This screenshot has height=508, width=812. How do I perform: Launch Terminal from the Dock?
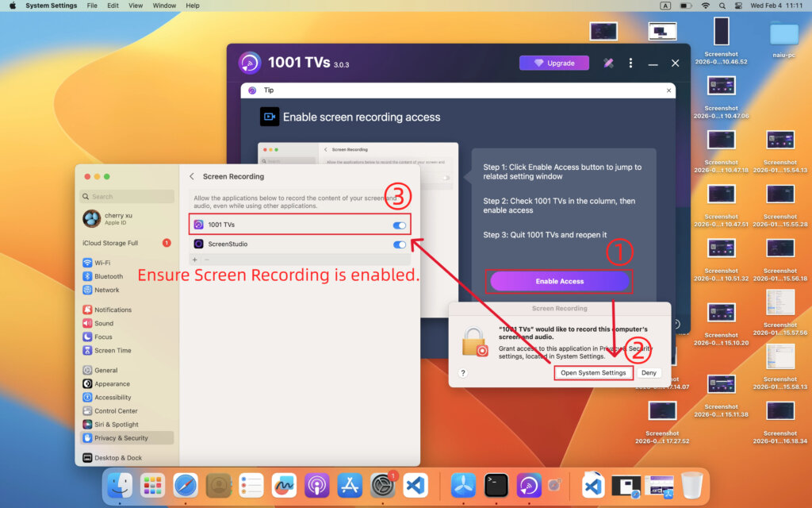click(x=496, y=485)
